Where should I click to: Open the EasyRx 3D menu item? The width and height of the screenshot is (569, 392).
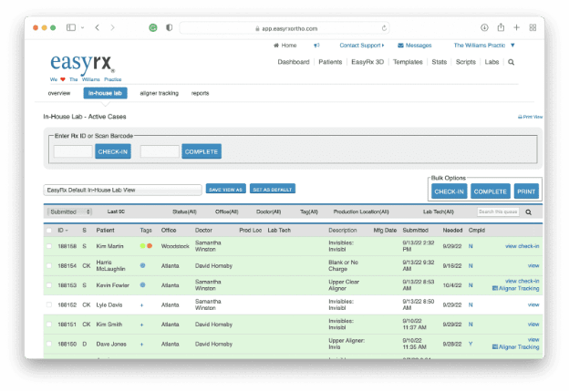pos(367,62)
